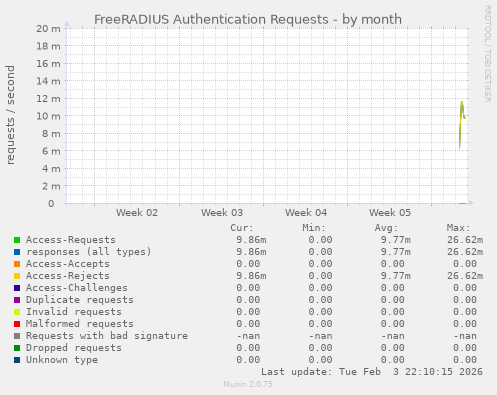Click the 'Access-Rejects' legend label
The width and height of the screenshot is (497, 395).
click(x=68, y=276)
